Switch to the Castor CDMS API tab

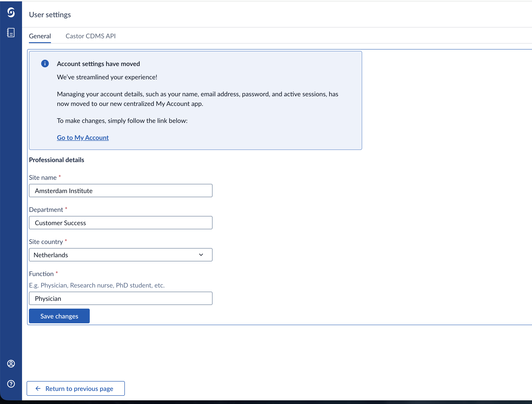(90, 36)
